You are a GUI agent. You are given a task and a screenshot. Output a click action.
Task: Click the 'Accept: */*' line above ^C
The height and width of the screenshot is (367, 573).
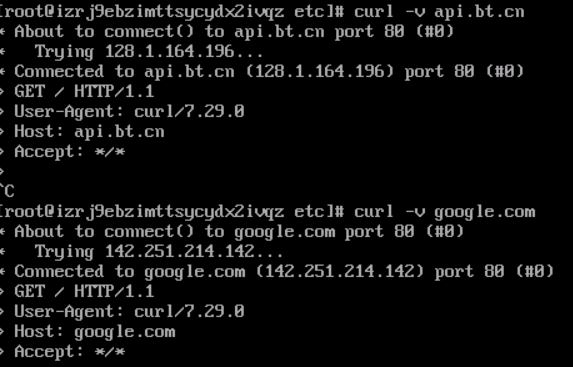[69, 151]
